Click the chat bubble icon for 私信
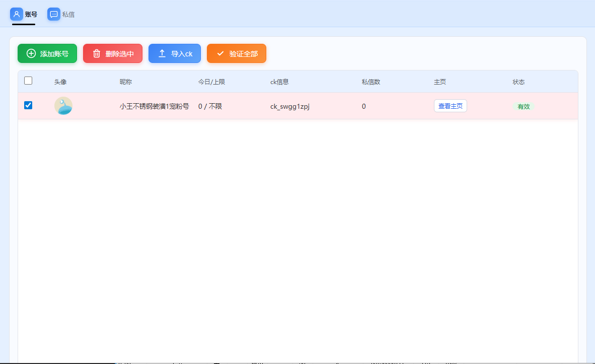 (54, 14)
